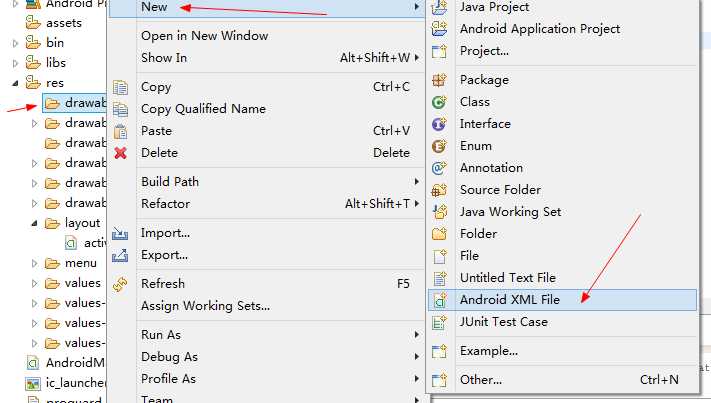Click the Annotation @ icon
The image size is (711, 403).
point(439,168)
